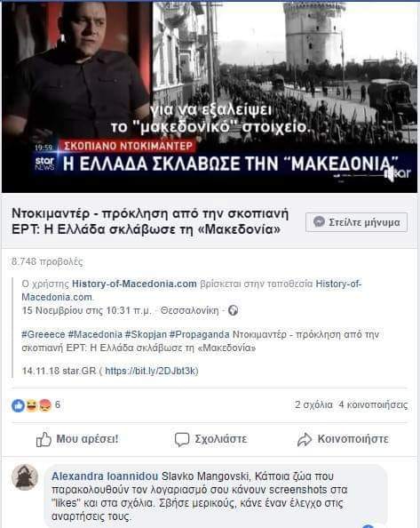Viewport: 420px width, 528px height.
Task: Open the History-of-Macedonia.com user link
Action: [134, 284]
